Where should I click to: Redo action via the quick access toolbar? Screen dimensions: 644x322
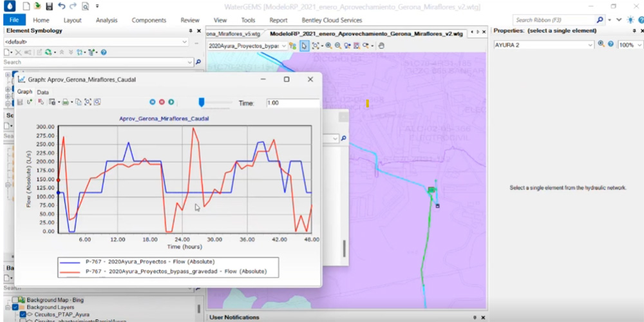coord(73,6)
